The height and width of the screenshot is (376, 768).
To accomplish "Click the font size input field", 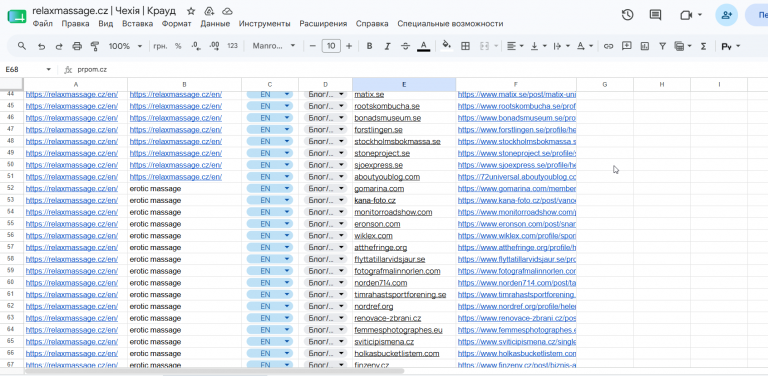I will tap(331, 46).
